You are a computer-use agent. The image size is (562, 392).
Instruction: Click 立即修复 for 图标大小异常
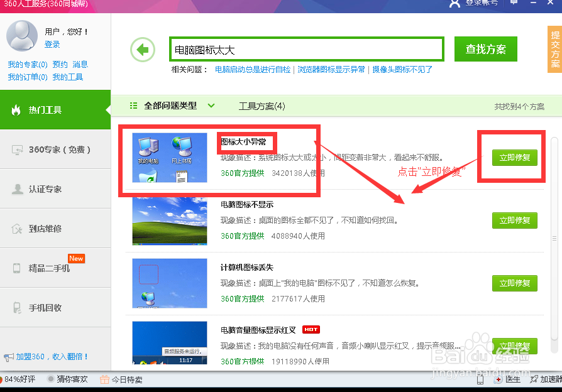coord(515,158)
